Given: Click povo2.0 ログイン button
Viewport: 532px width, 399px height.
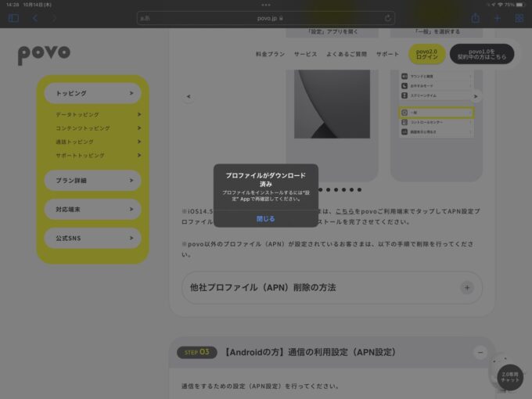Looking at the screenshot, I should (427, 54).
